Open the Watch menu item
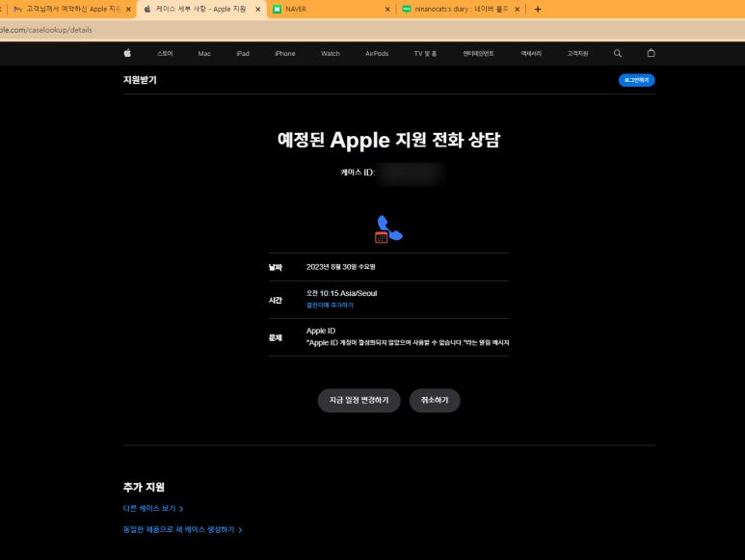Image resolution: width=745 pixels, height=560 pixels. point(331,53)
